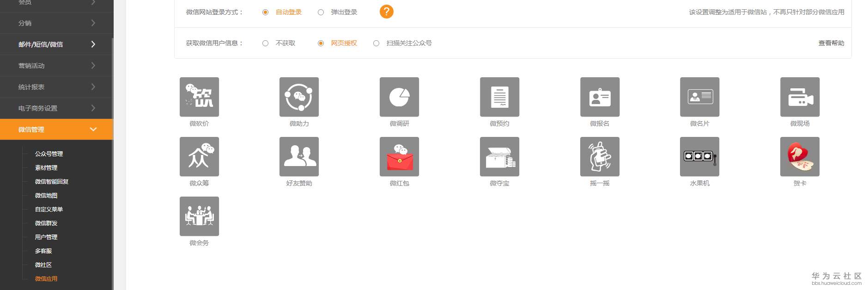Expand the 电子商务设置 sidebar section

(x=56, y=108)
